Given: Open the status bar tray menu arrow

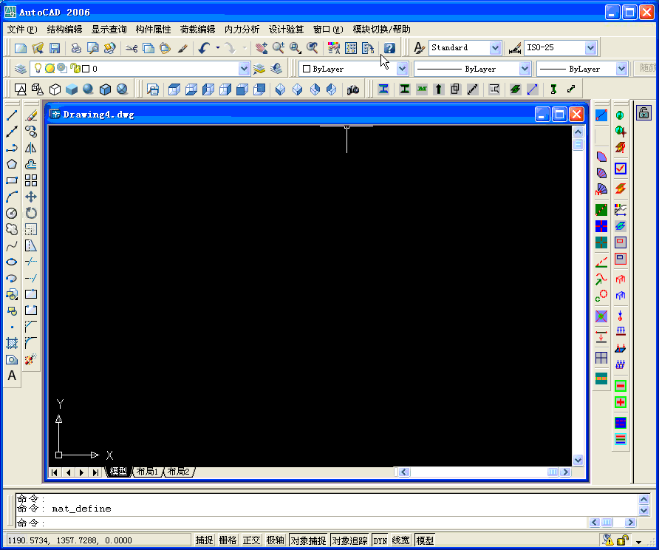Looking at the screenshot, I should (x=639, y=541).
